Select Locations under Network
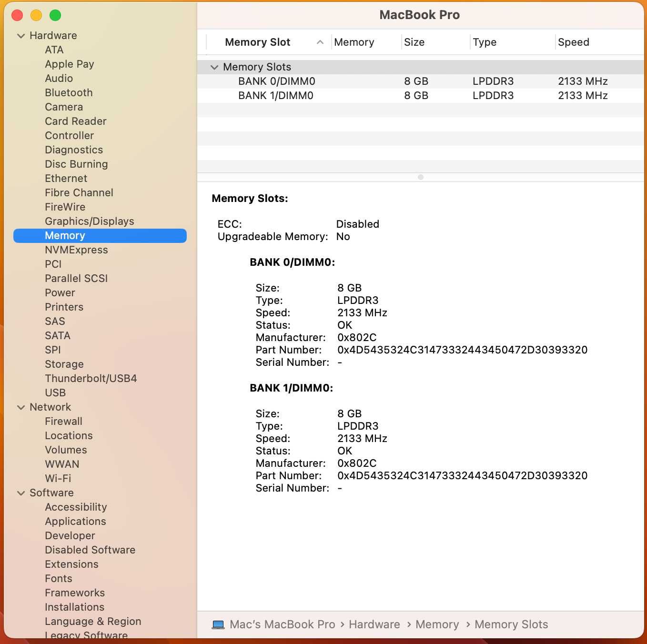This screenshot has width=647, height=644. [69, 436]
